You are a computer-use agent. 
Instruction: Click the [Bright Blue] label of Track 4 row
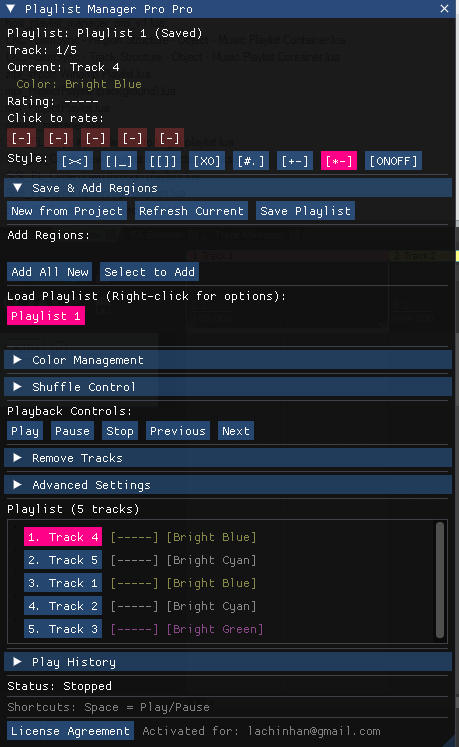(x=211, y=537)
